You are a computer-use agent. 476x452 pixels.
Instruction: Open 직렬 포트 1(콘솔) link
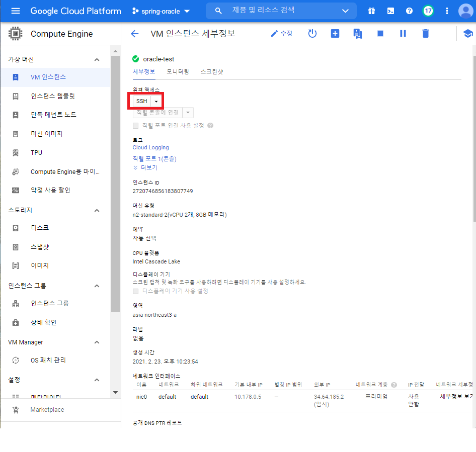click(x=154, y=159)
